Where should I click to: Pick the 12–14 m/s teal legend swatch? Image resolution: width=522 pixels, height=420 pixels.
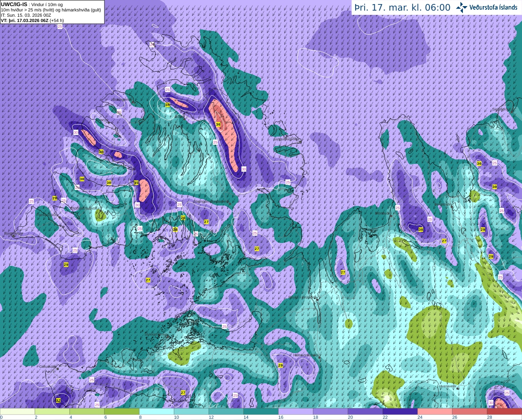(226, 411)
